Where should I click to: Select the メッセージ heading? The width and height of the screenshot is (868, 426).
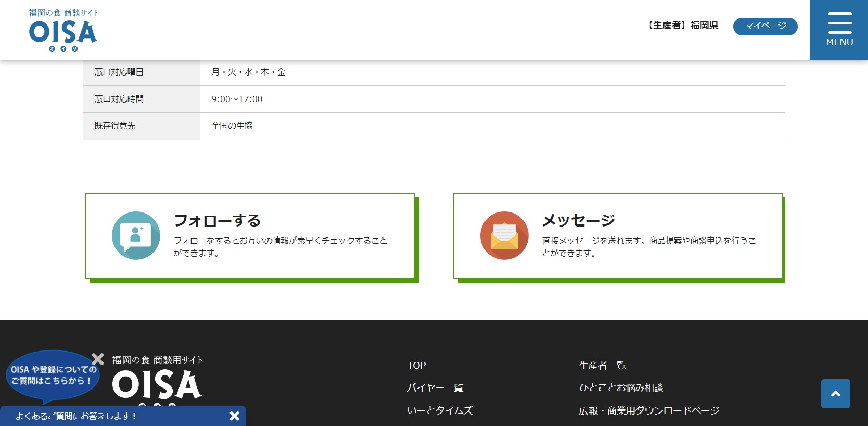(x=579, y=220)
